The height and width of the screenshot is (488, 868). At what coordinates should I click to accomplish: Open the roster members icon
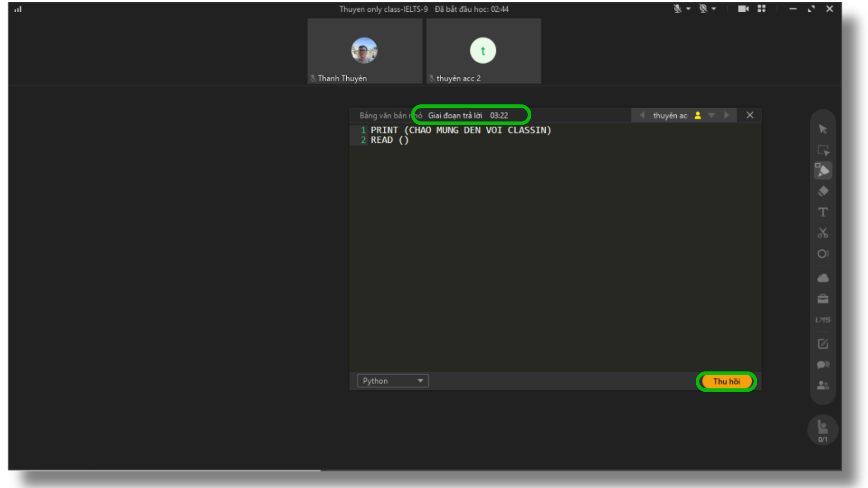pos(823,385)
